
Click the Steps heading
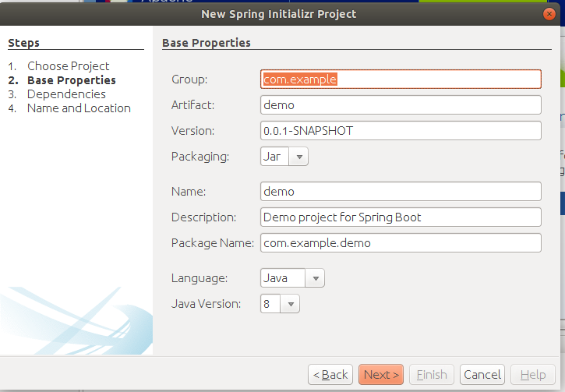[x=24, y=43]
